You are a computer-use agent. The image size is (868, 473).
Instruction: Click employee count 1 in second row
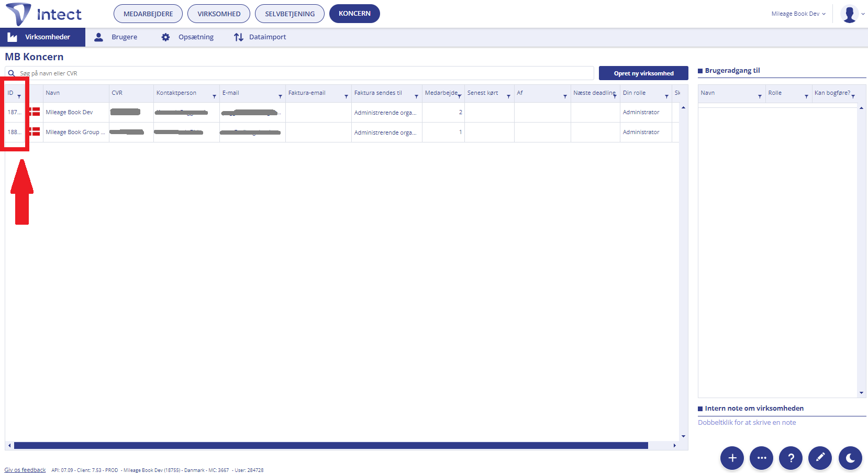pyautogui.click(x=461, y=132)
